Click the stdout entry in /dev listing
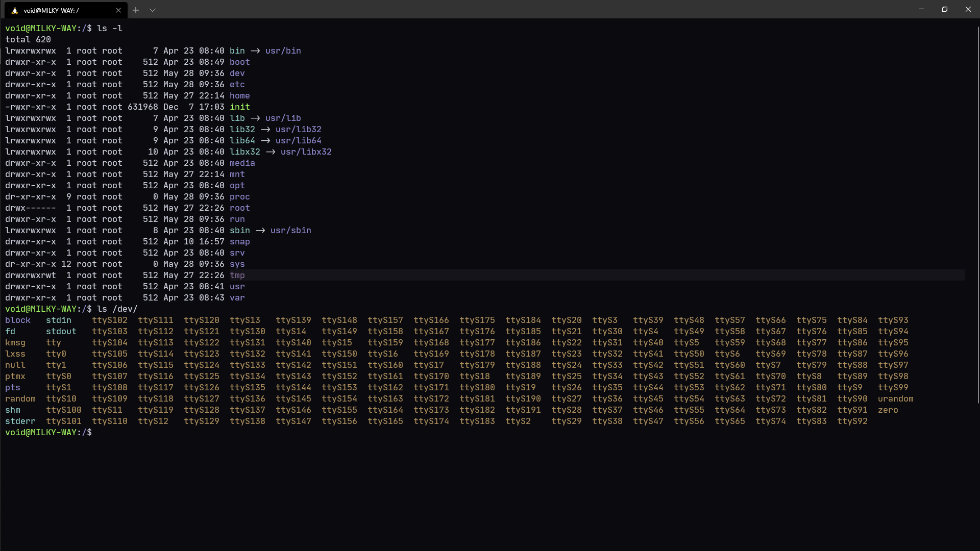This screenshot has height=551, width=980. click(61, 332)
